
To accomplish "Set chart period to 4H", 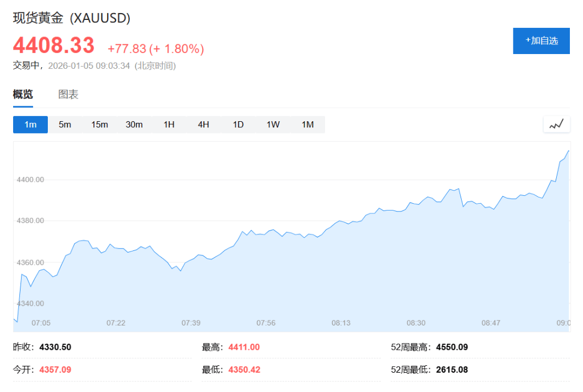I will (x=204, y=125).
